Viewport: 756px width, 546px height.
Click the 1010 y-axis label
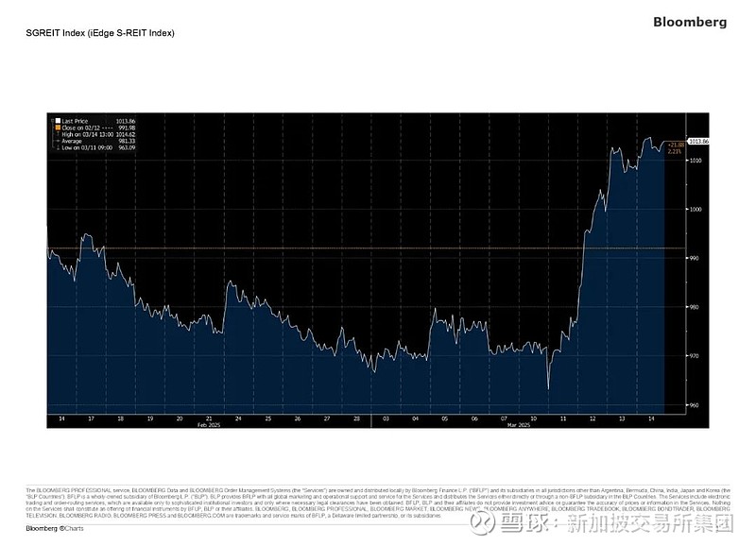pos(695,161)
